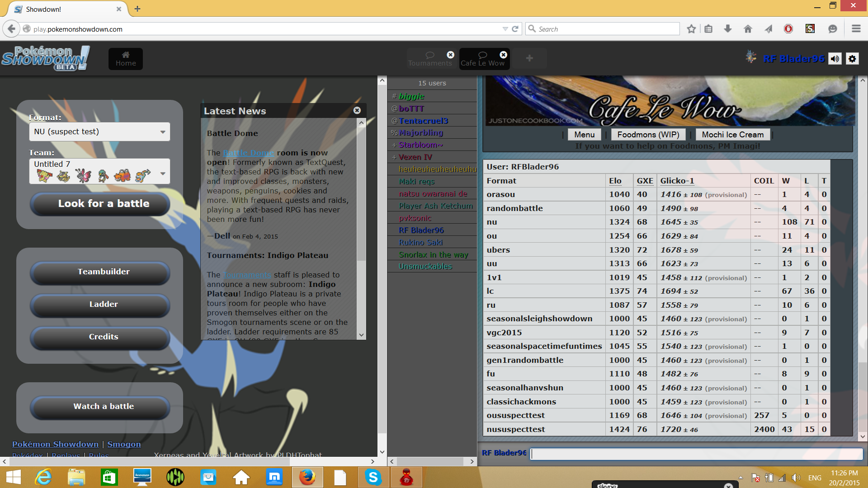This screenshot has width=868, height=488.
Task: Open the Format dropdown NU (suspect test)
Action: point(99,131)
